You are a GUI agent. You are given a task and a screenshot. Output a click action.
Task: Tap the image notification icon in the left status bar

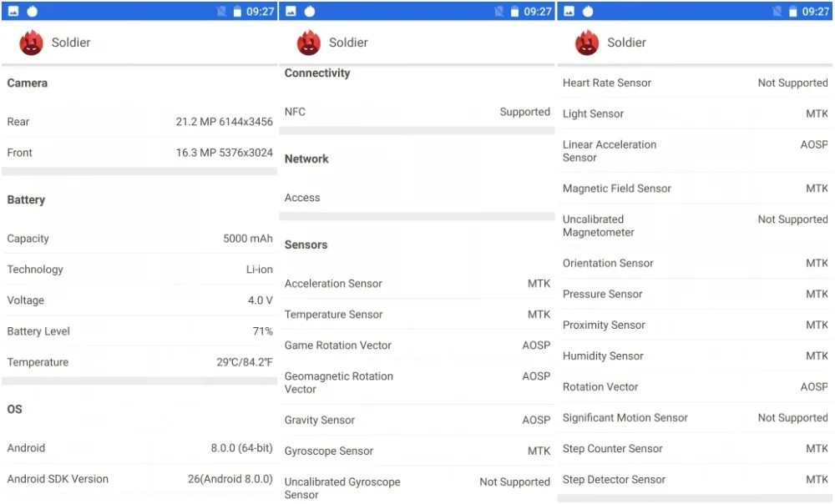(13, 11)
